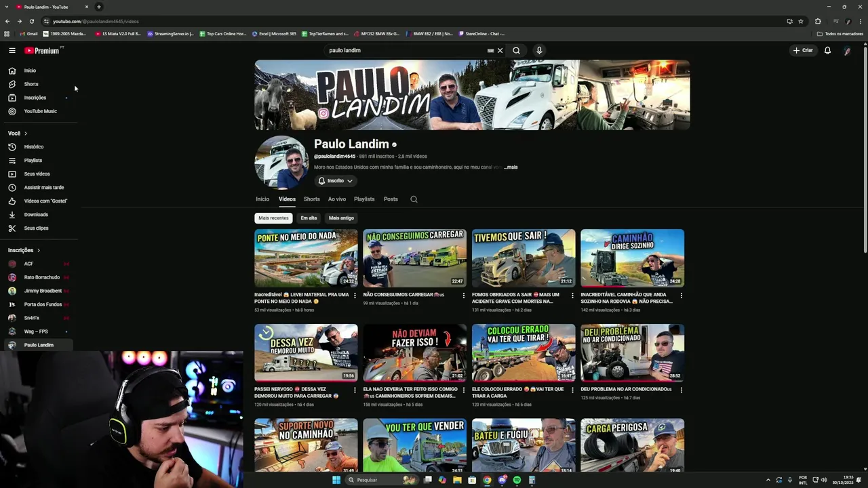Open the YouTube hamburger guide menu

[12, 50]
